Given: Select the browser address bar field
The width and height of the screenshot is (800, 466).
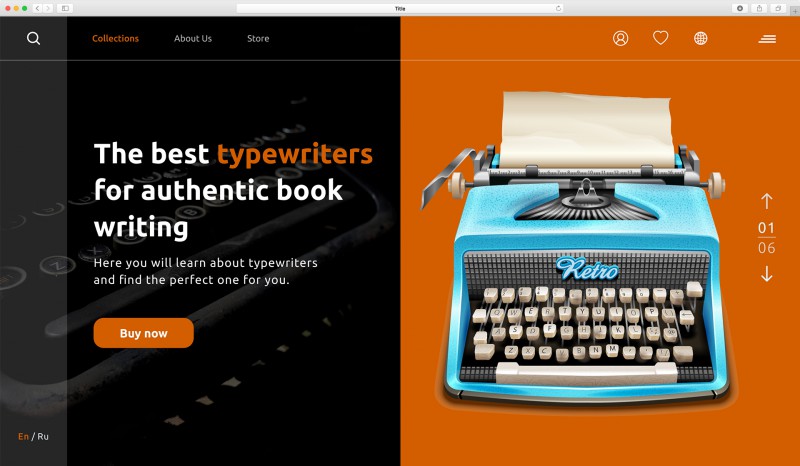Looking at the screenshot, I should pyautogui.click(x=400, y=8).
